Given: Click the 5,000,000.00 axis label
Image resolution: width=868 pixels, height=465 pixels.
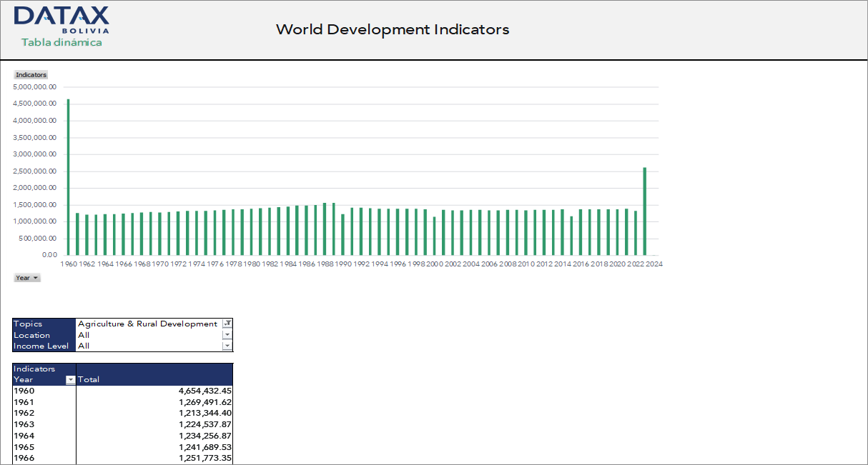Looking at the screenshot, I should 34,86.
